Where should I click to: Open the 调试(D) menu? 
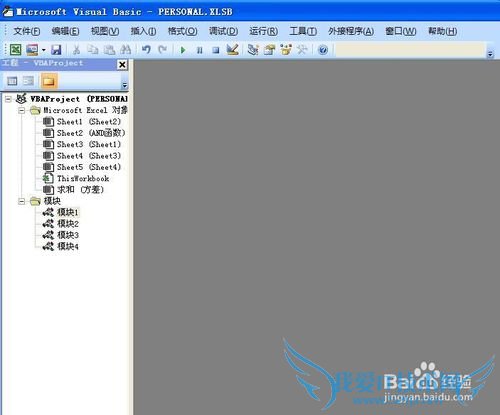coord(223,31)
